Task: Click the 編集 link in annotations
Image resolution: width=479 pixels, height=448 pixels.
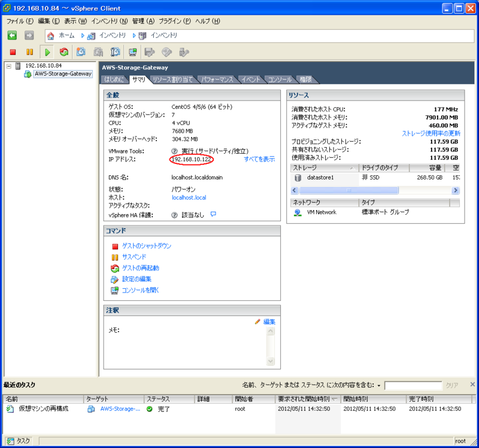Action: pos(269,322)
